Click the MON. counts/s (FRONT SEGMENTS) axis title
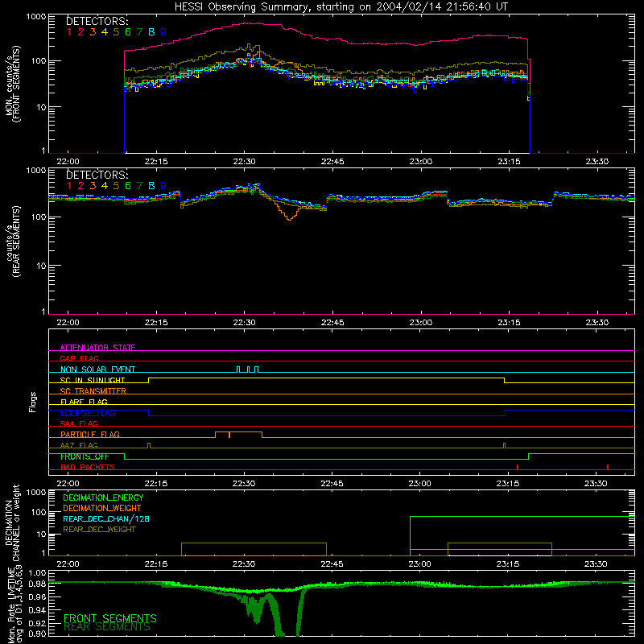The image size is (644, 644). point(13,84)
